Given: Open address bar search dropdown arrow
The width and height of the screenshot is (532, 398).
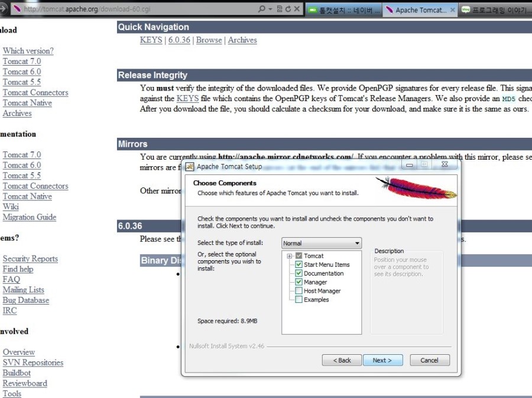Looking at the screenshot, I should 270,9.
